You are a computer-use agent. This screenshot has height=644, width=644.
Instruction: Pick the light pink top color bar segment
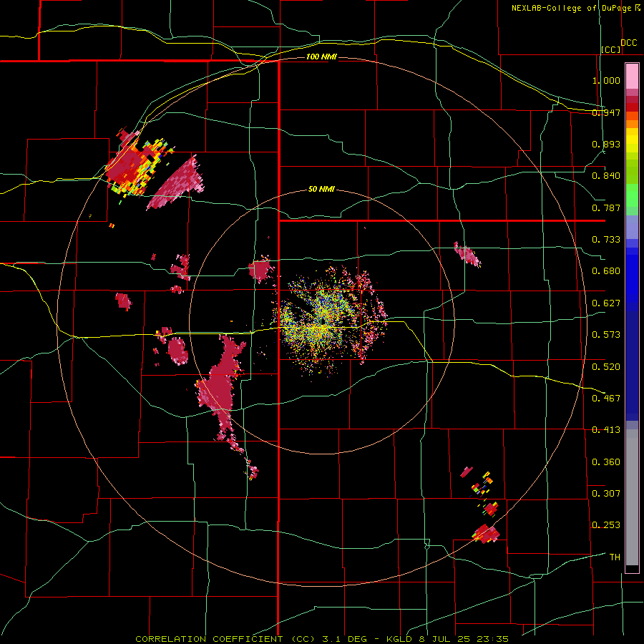(632, 77)
